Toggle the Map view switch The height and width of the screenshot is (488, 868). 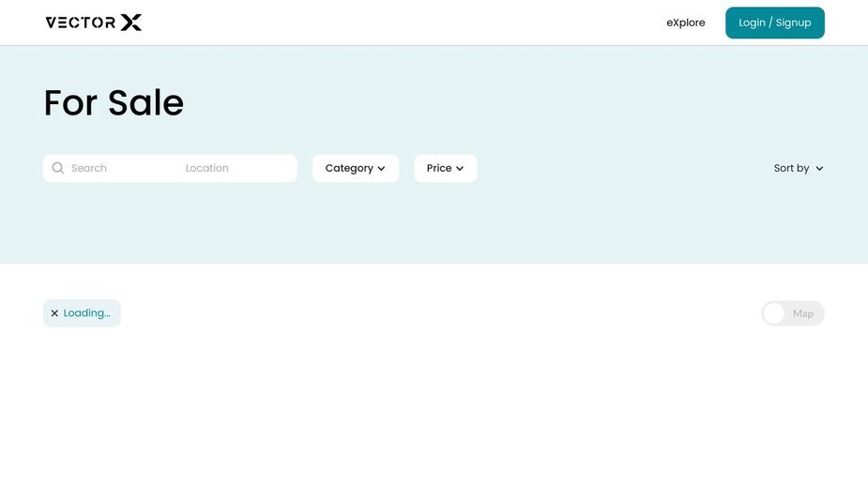[x=793, y=313]
